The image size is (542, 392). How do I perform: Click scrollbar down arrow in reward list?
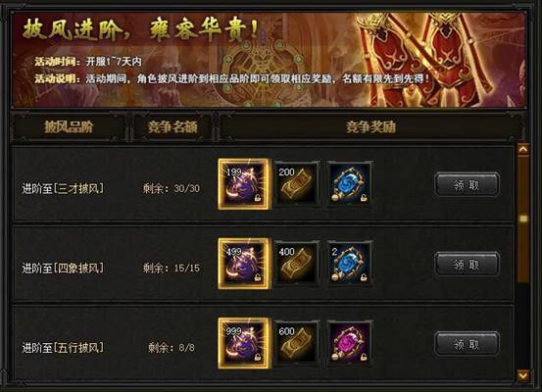click(x=523, y=375)
